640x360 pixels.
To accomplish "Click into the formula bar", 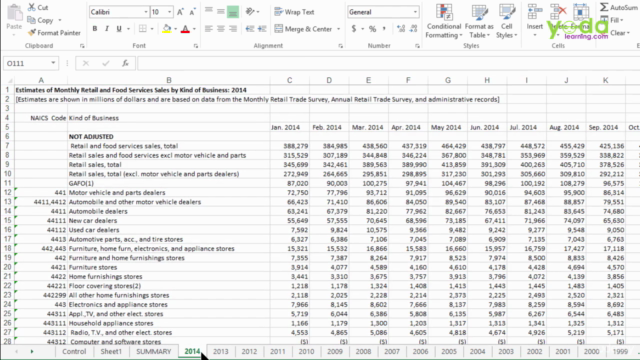I will [388, 63].
